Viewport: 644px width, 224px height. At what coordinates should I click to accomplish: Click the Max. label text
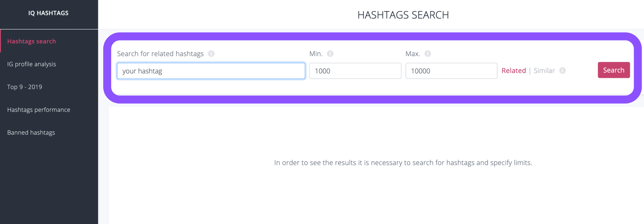(413, 54)
